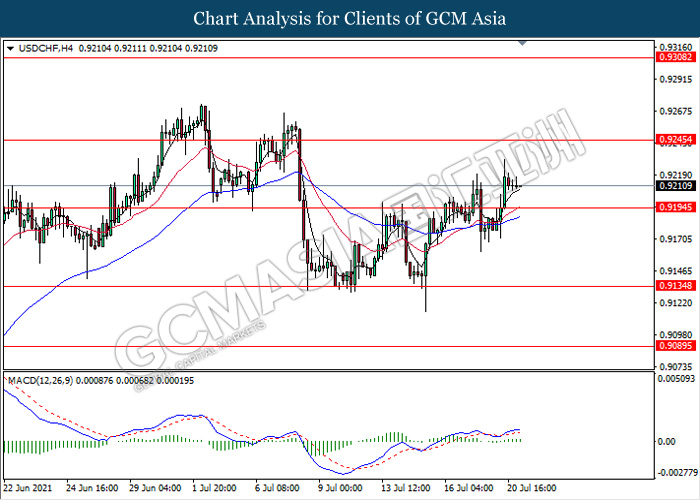Click the chart shift triangle marker at top
The height and width of the screenshot is (500, 700).
click(x=522, y=43)
